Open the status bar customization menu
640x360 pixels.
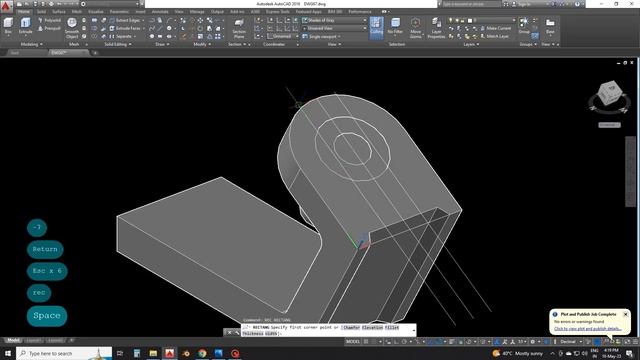(x=635, y=342)
